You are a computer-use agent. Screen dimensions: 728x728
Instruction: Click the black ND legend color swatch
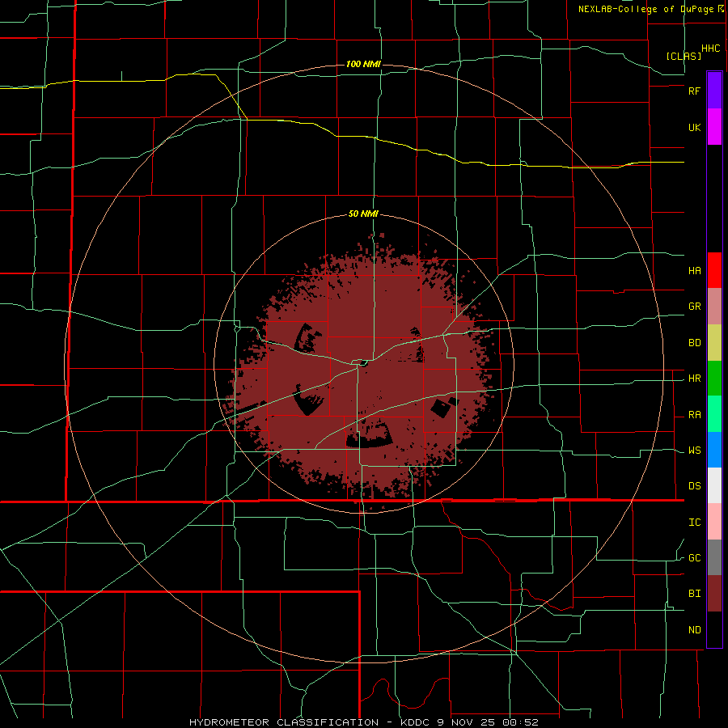click(x=714, y=629)
